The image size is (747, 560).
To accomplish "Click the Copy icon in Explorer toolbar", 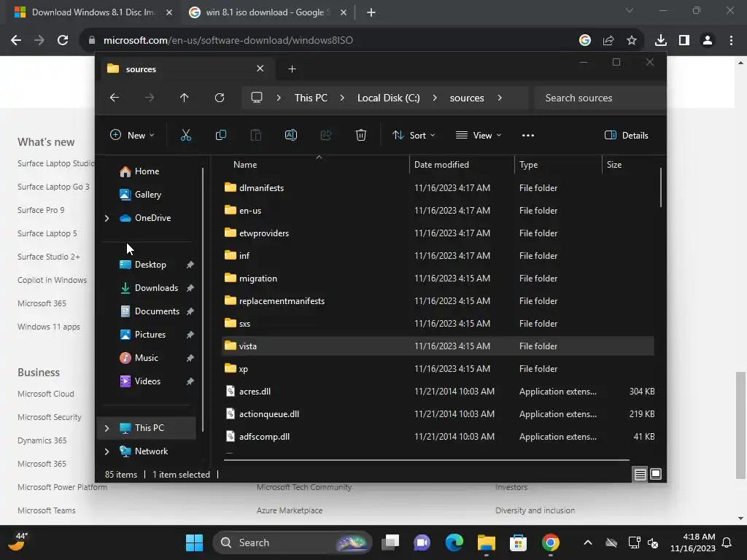I will (220, 135).
